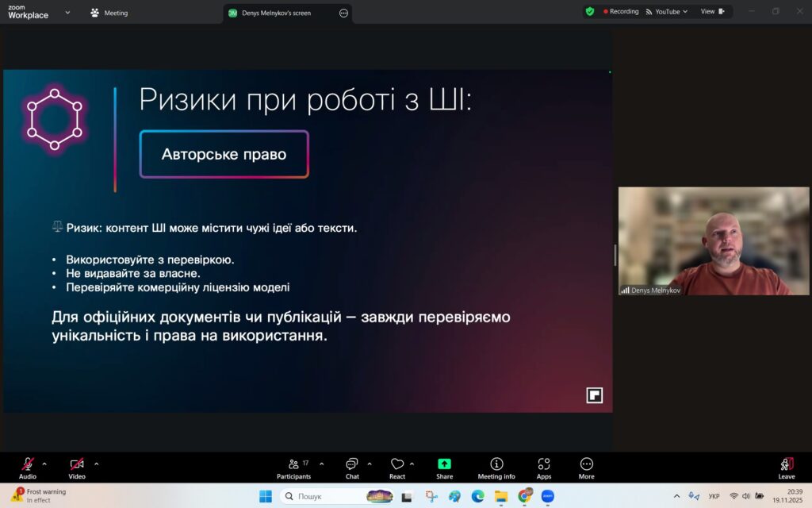Unmute the microphone via Audio button
812x508 pixels.
pos(28,467)
